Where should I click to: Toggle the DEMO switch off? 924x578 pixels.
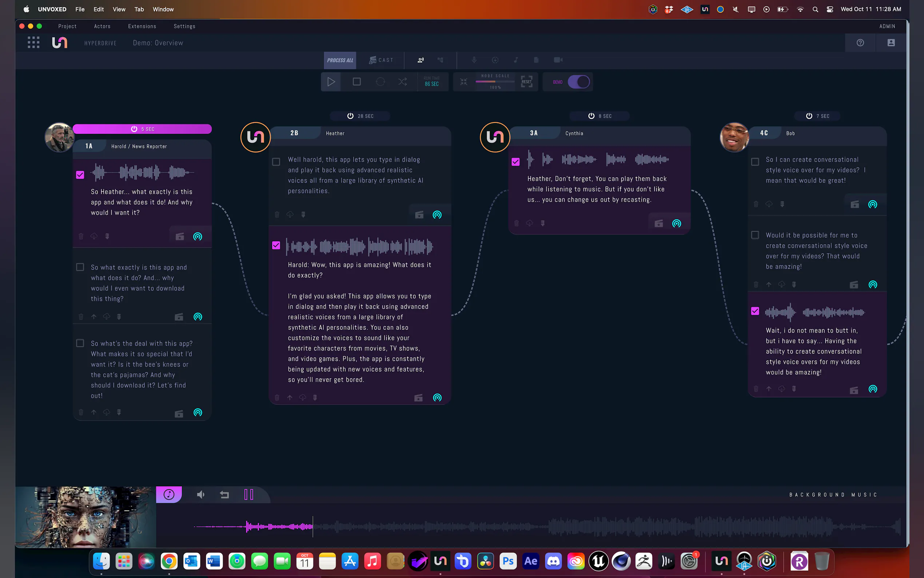[578, 82]
